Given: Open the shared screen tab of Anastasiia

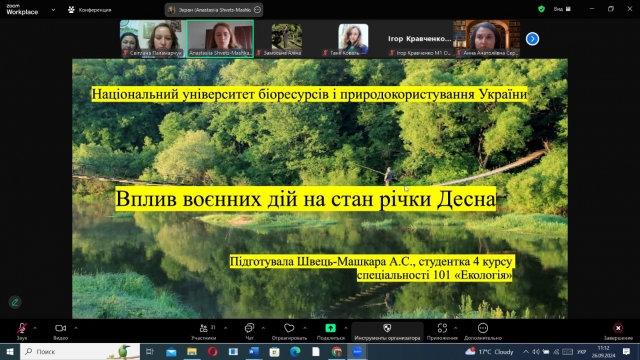Looking at the screenshot, I should (x=214, y=10).
